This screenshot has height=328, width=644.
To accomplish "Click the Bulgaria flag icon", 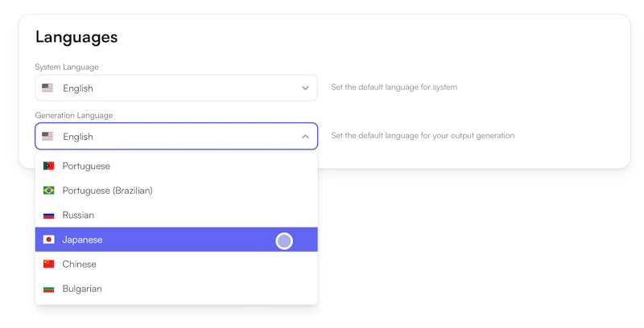I will (x=49, y=289).
